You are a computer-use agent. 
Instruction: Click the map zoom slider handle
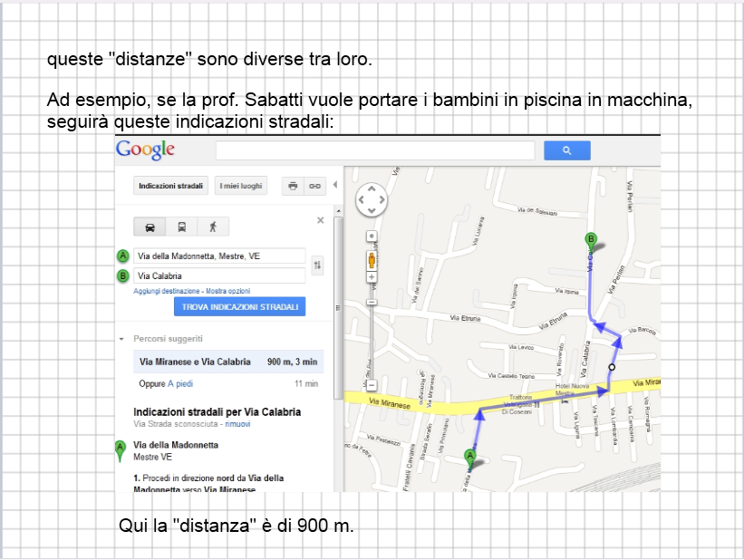coord(372,303)
